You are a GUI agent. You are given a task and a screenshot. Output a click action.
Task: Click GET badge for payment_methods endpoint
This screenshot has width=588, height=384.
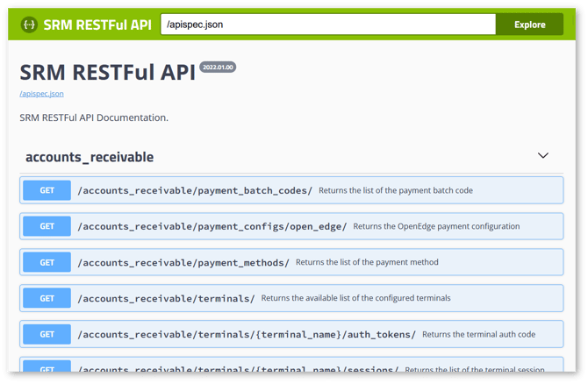[47, 262]
